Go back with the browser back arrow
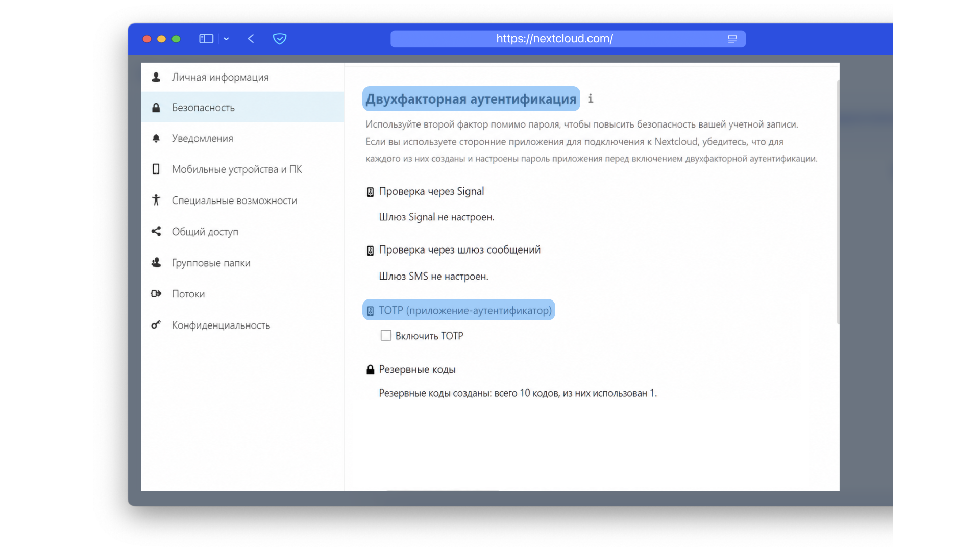The image size is (980, 551). point(251,39)
